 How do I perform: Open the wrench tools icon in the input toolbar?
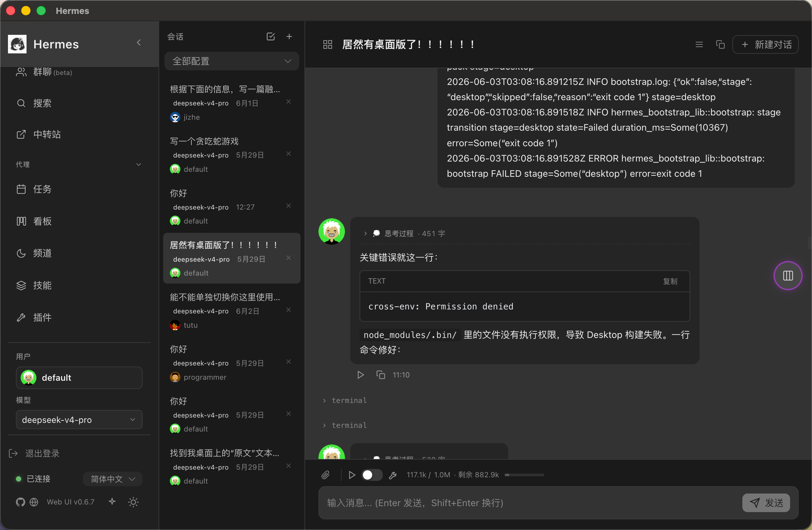(393, 475)
